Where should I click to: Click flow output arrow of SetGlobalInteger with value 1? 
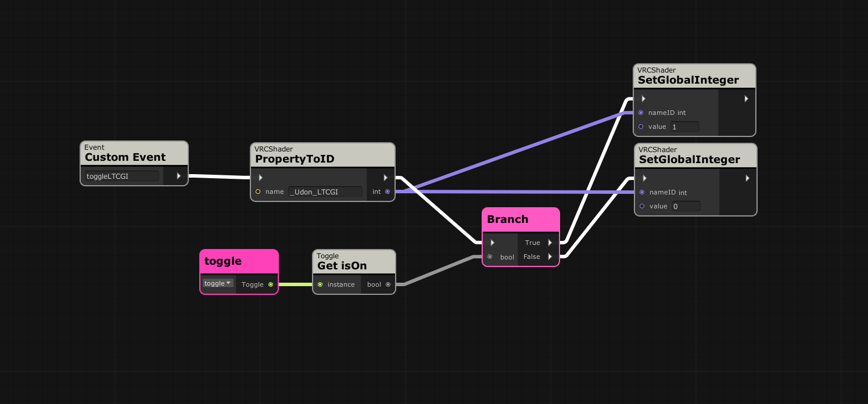[x=746, y=99]
